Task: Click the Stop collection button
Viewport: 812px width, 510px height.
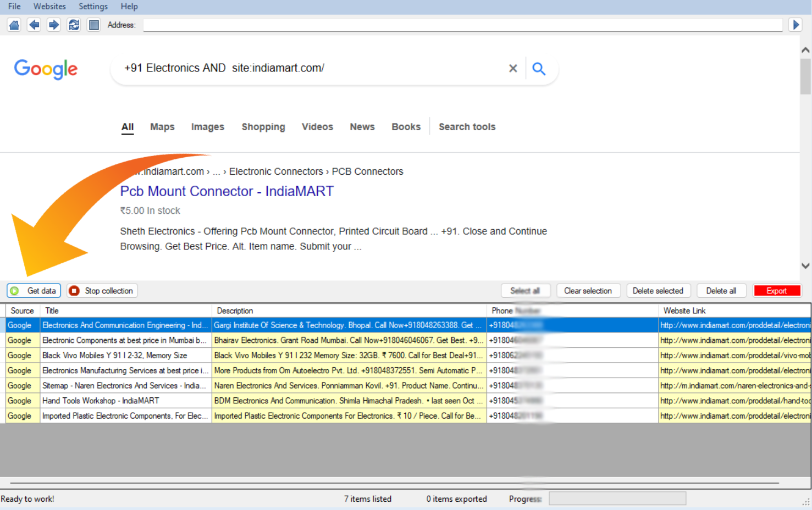Action: 102,291
